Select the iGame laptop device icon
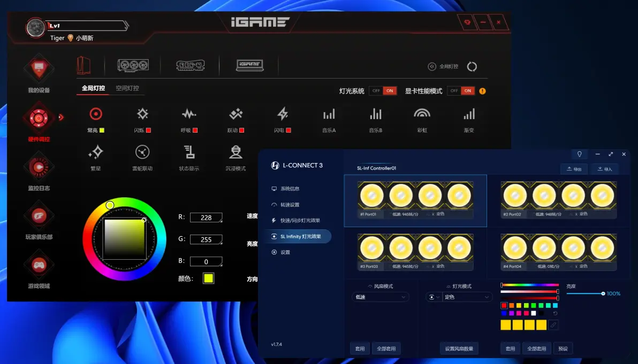 [x=249, y=65]
